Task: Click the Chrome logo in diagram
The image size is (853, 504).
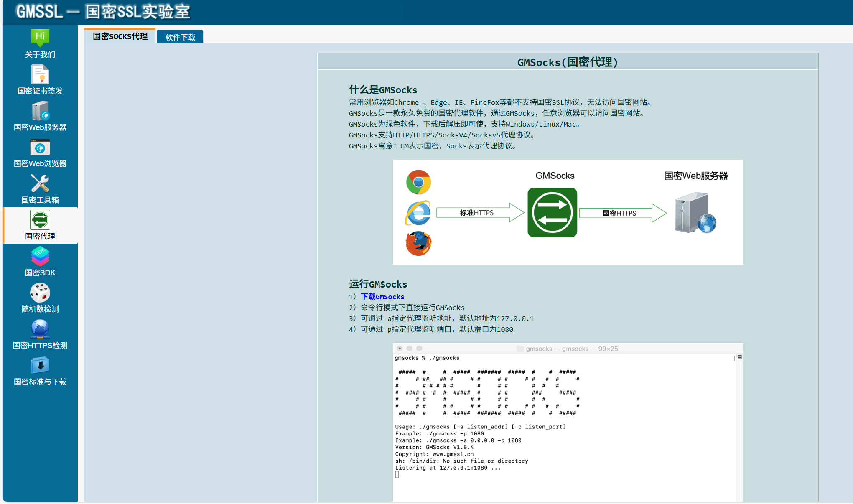Action: (x=418, y=182)
